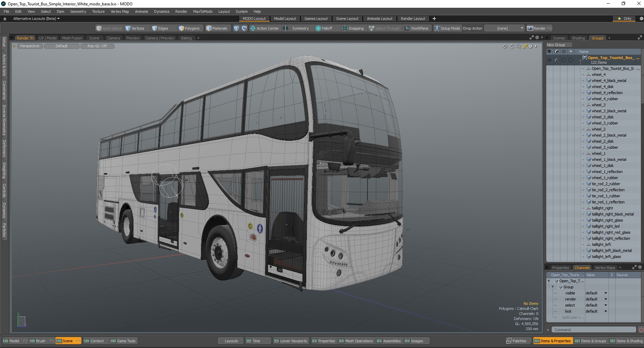Click the Render button
Screen dimensions: 644x348
[539, 28]
